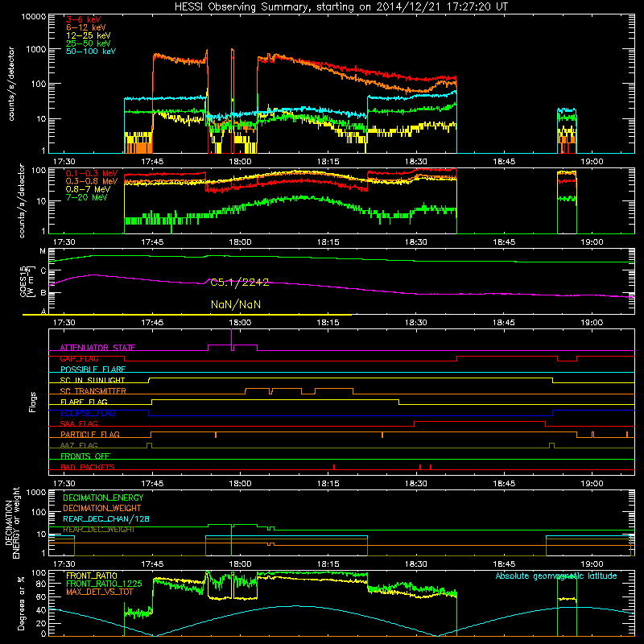Click the '10000' tick on top panel
Image resolution: width=644 pixels, height=644 pixels.
[x=34, y=16]
